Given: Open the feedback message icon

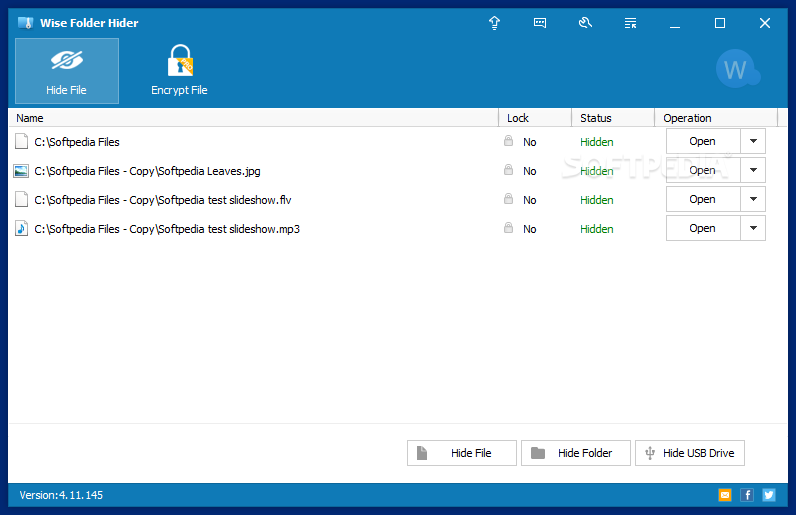Looking at the screenshot, I should [x=540, y=23].
